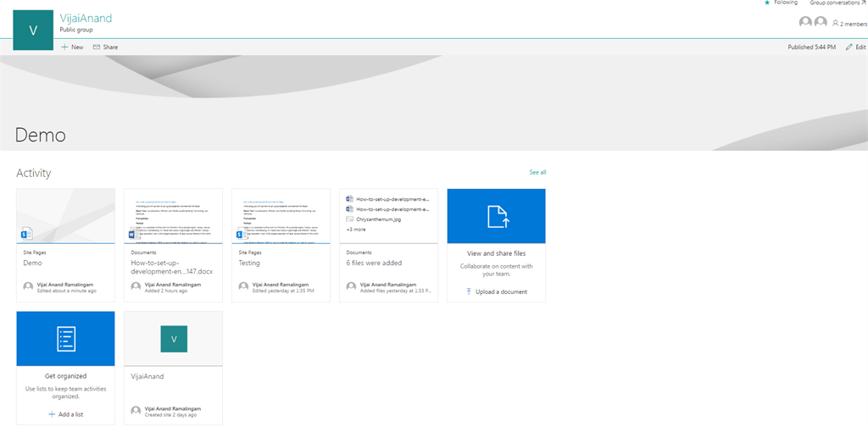The width and height of the screenshot is (868, 427).
Task: Click the pencil Edit icon
Action: click(849, 47)
